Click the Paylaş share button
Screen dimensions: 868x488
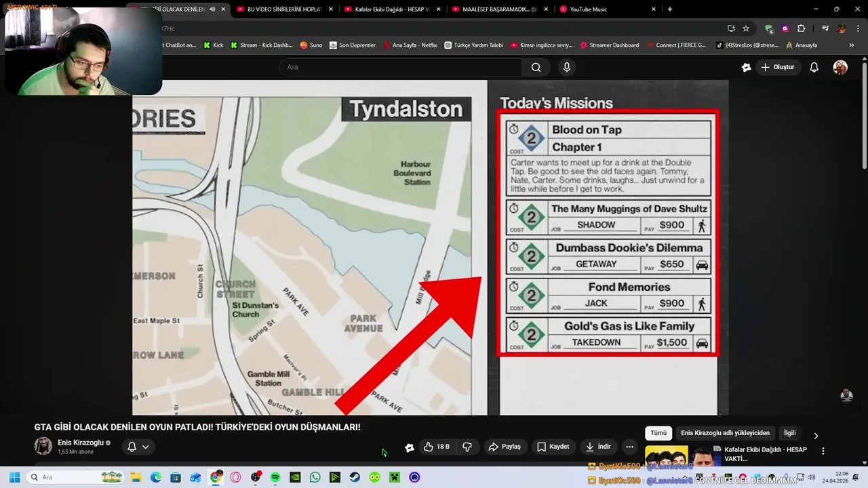click(505, 447)
